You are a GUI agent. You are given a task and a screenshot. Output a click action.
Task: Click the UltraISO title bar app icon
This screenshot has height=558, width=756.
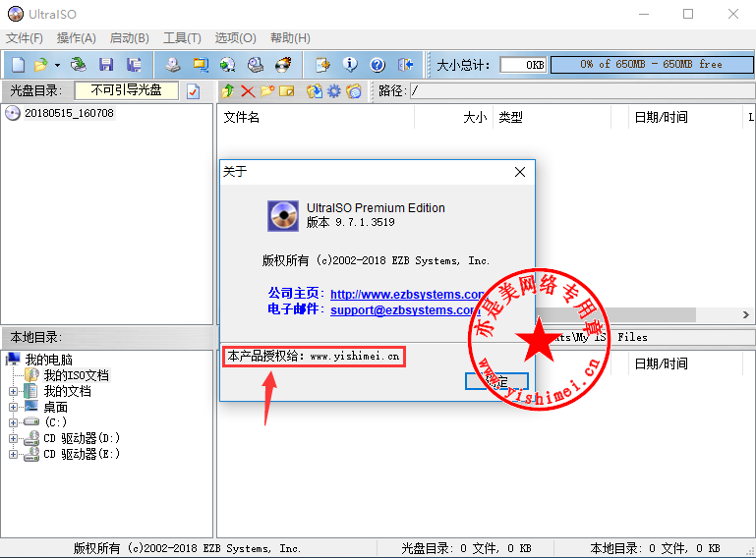coord(16,14)
